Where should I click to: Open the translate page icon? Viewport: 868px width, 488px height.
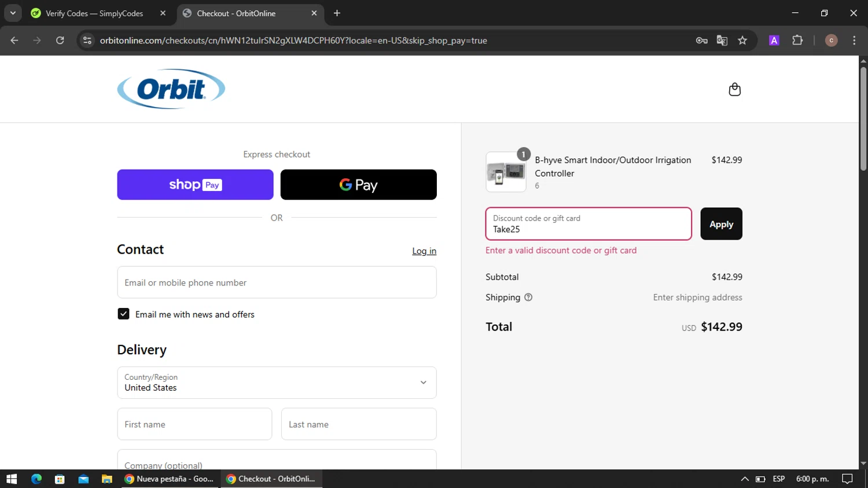[722, 41]
